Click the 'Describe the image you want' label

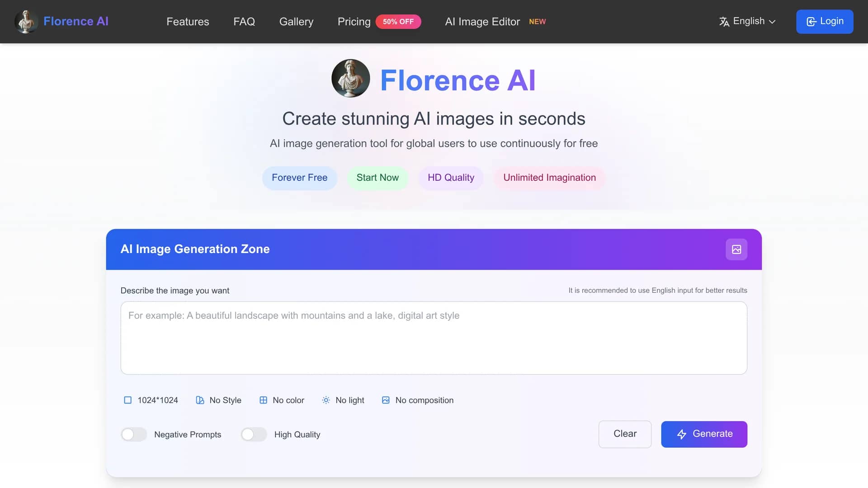175,291
